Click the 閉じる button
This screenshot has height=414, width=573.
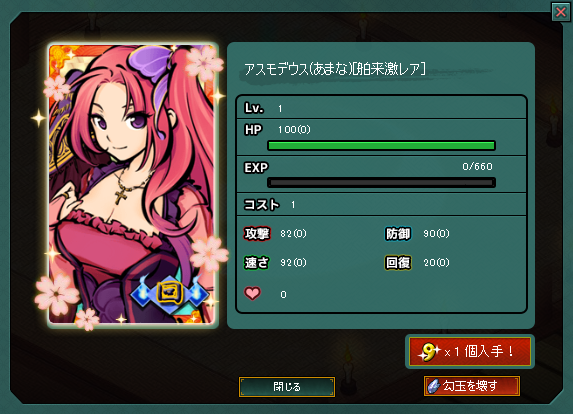[287, 387]
